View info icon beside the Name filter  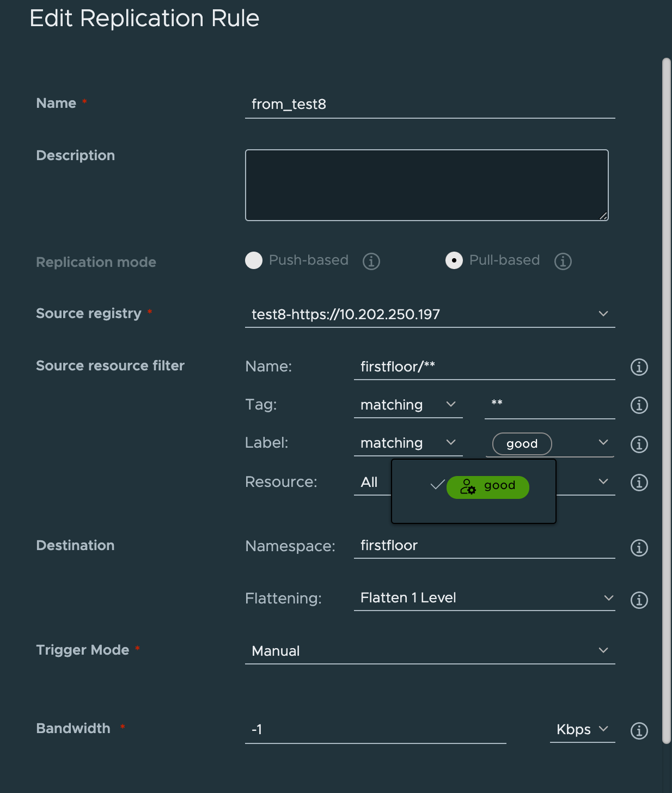pos(639,367)
